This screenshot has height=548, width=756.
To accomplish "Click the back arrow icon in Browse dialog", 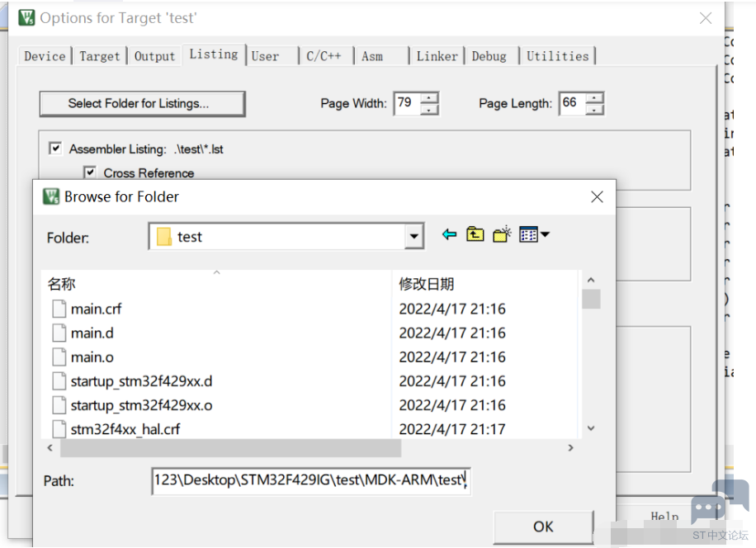I will click(x=449, y=234).
